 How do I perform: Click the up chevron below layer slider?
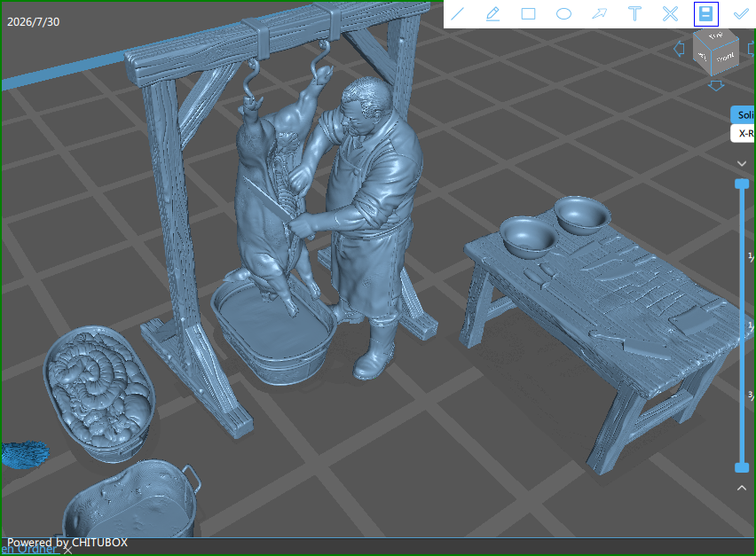point(742,488)
